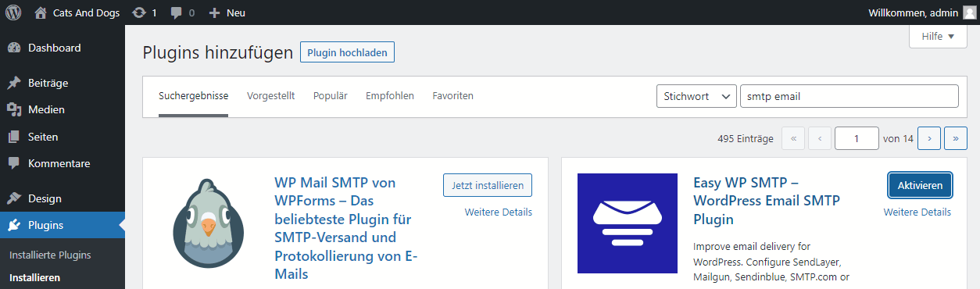Activate Easy WP SMTP with Aktivieren
Screen dimensions: 980x289
pos(920,186)
